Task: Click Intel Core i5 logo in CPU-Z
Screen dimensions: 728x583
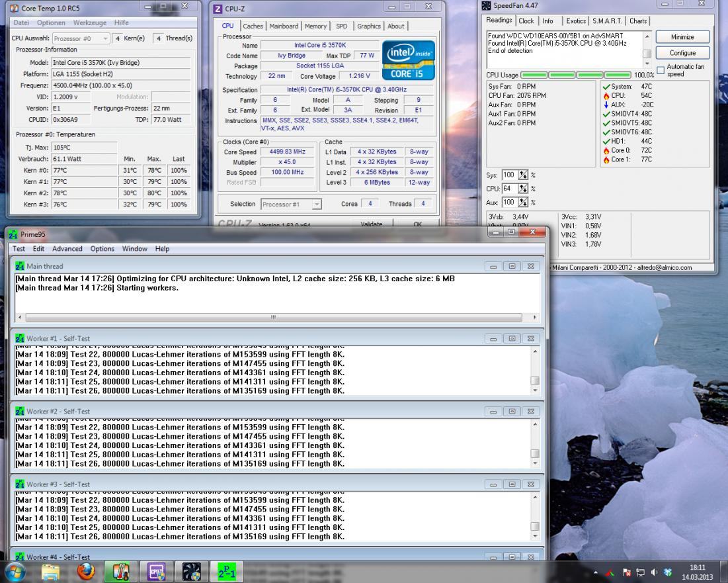Action: coord(408,60)
